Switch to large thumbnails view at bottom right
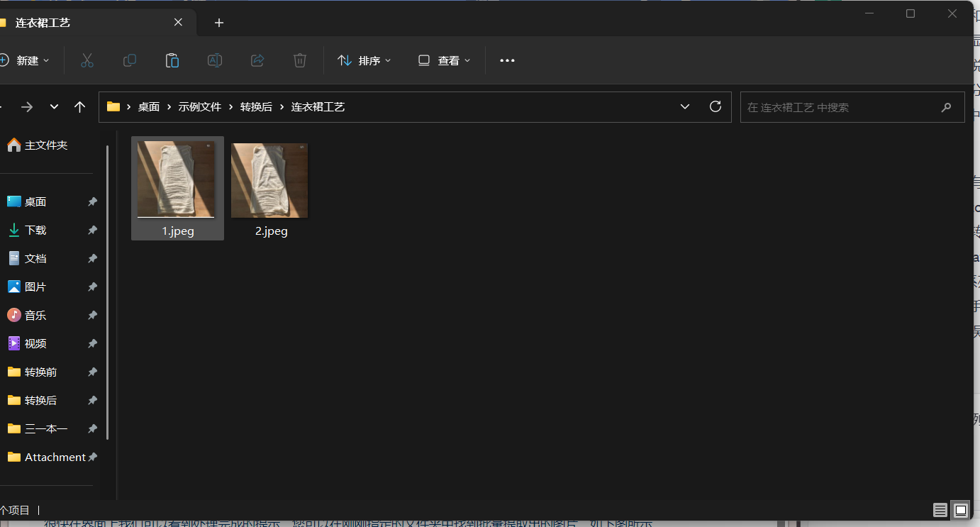The height and width of the screenshot is (527, 980). coord(960,510)
